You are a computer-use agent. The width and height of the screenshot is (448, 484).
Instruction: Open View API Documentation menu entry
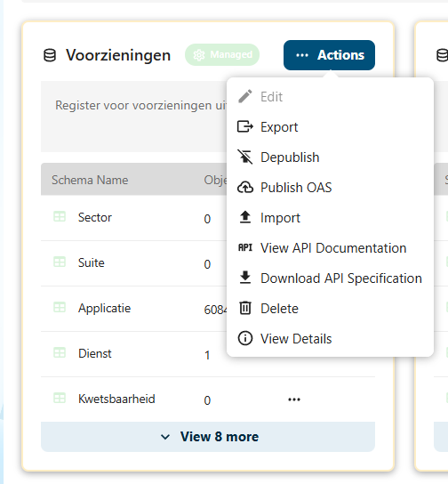pyautogui.click(x=330, y=248)
